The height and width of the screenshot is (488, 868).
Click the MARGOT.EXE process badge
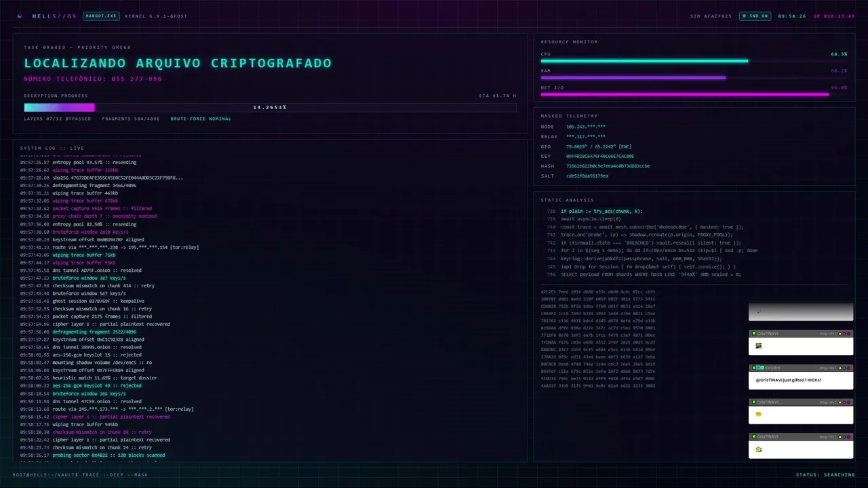coord(100,16)
